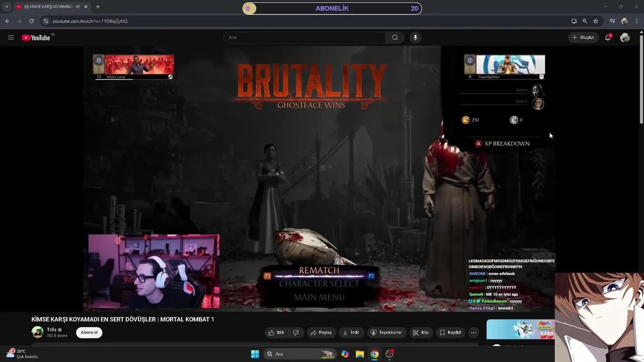Open the Tolu channel name link
The height and width of the screenshot is (362, 644).
point(51,330)
